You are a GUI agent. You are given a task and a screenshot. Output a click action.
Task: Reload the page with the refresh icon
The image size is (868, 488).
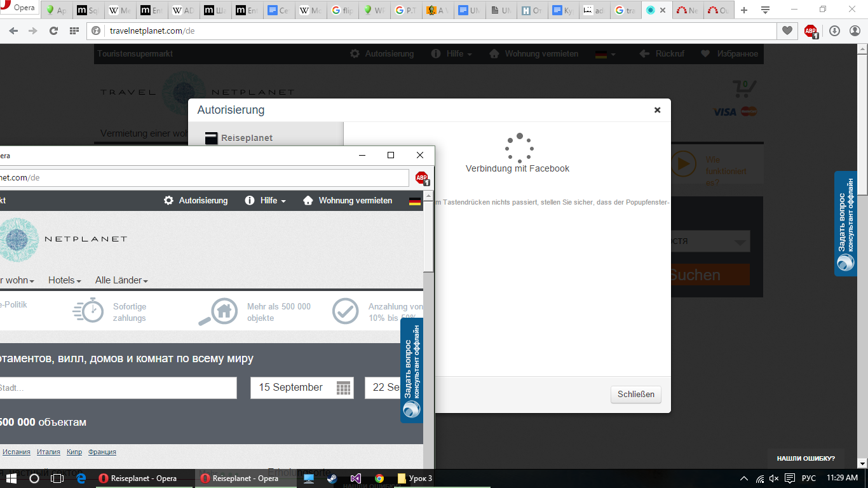(x=53, y=30)
